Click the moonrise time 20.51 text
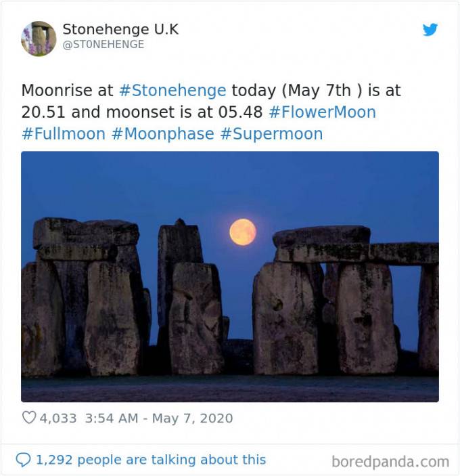Image resolution: width=460 pixels, height=476 pixels. coord(43,112)
